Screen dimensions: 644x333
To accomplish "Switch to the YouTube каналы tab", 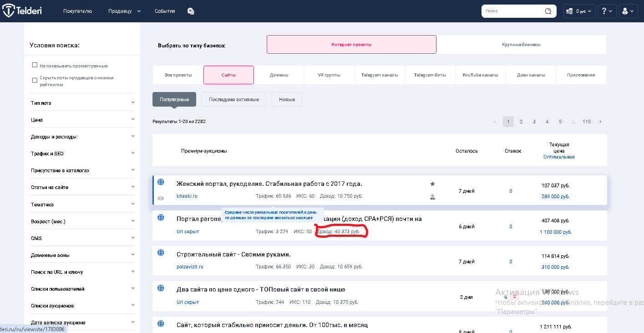I will (x=480, y=75).
